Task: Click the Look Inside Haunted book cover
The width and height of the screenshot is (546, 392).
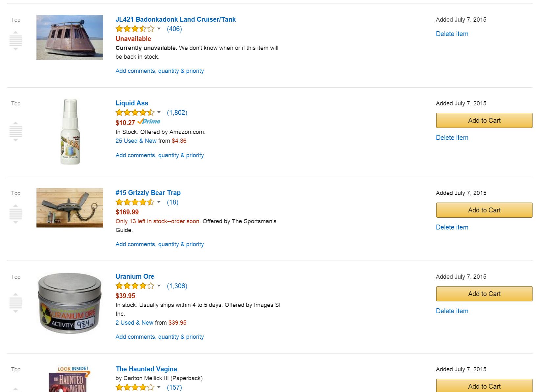Action: pyautogui.click(x=70, y=379)
